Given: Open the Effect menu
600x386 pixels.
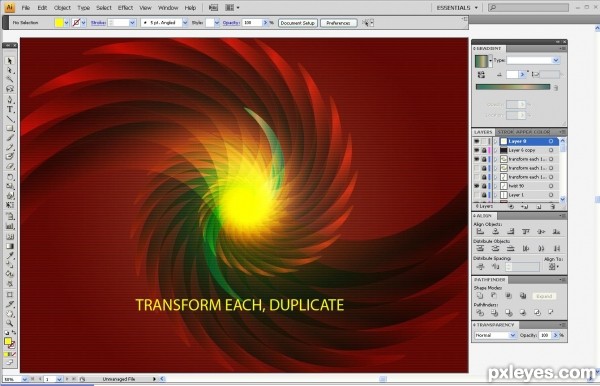Looking at the screenshot, I should click(125, 8).
